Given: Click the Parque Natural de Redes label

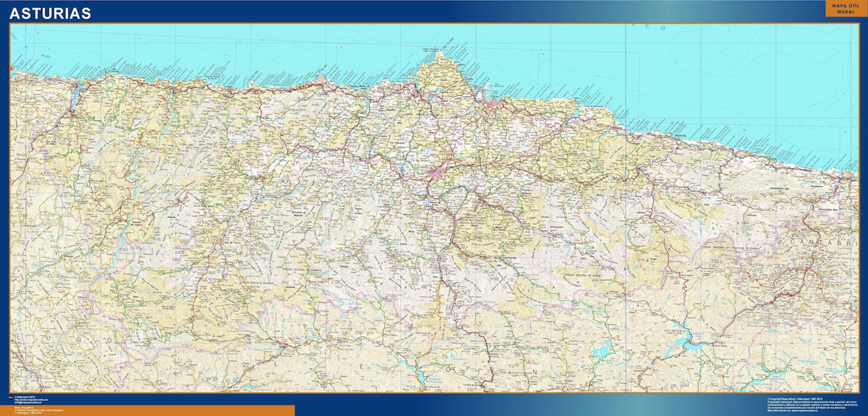Looking at the screenshot, I should coord(581,275).
